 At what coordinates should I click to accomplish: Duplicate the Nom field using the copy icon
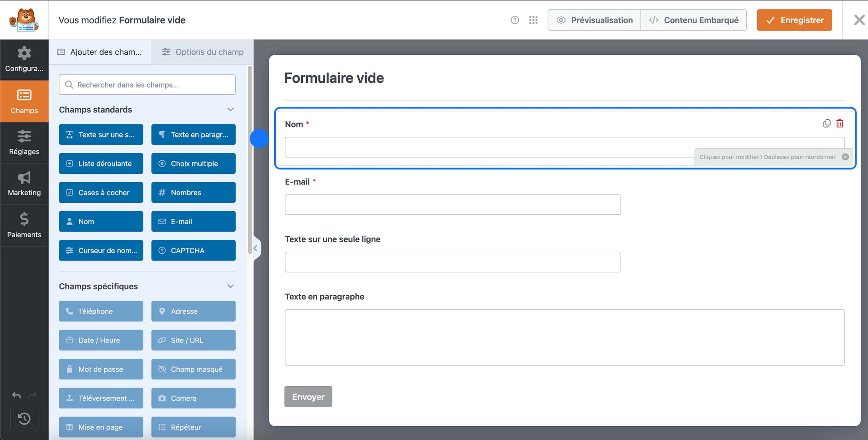click(827, 123)
